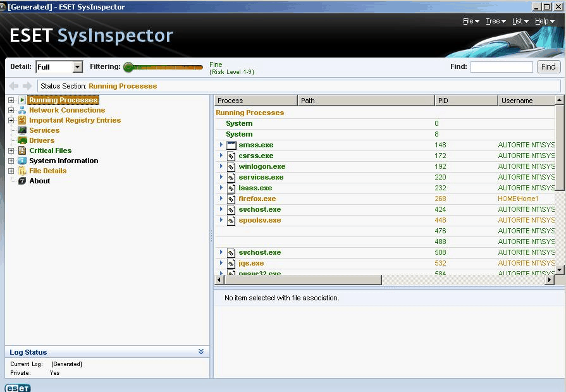Click the Drivers tree icon
This screenshot has width=566, height=392.
22,140
